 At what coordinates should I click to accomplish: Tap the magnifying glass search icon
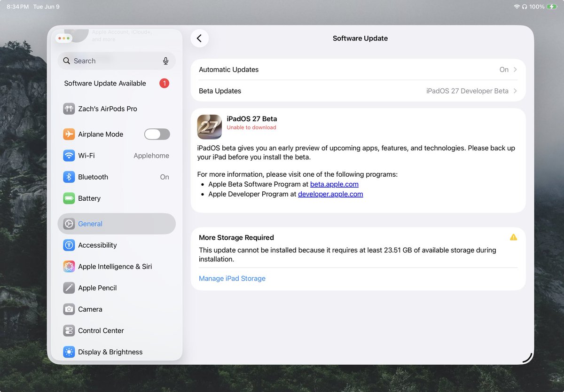(67, 61)
